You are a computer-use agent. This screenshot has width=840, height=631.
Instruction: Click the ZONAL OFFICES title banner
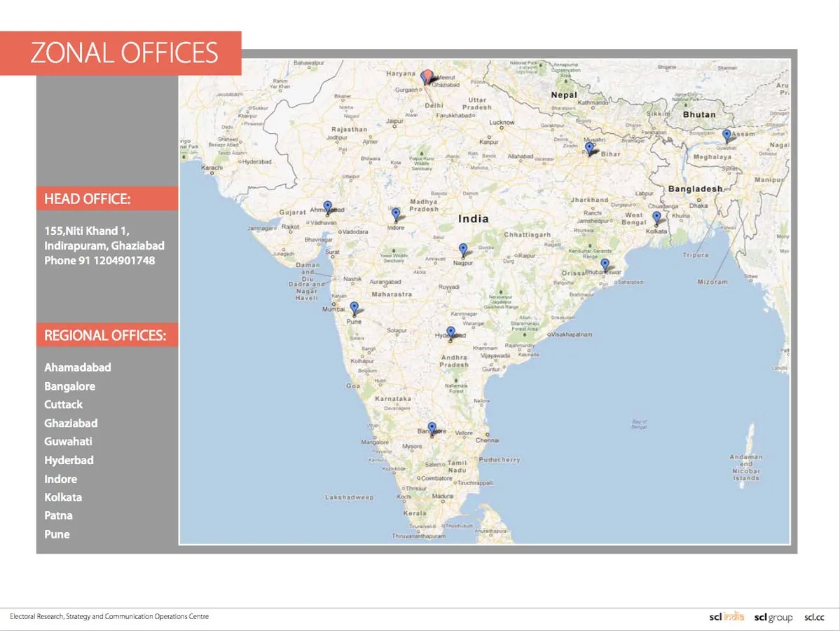(x=121, y=53)
